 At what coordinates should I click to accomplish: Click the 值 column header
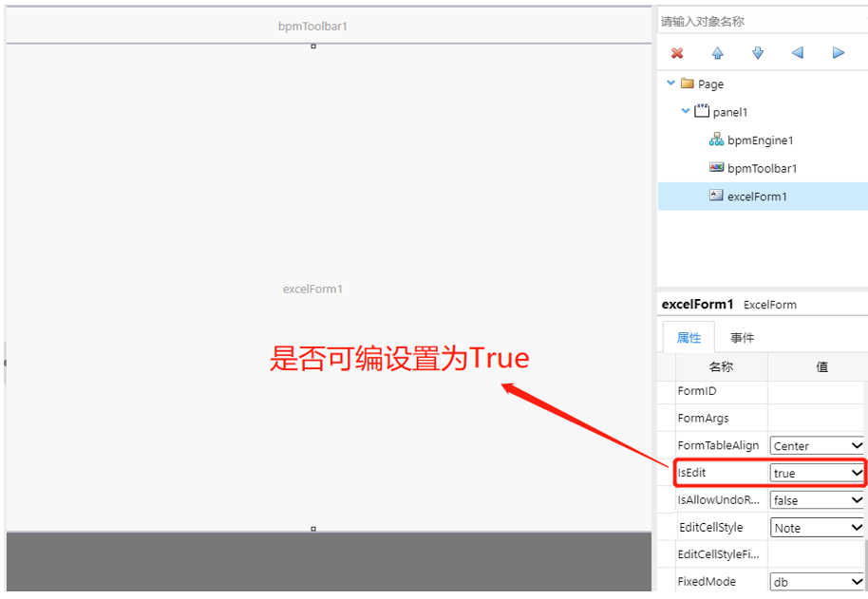(x=822, y=366)
